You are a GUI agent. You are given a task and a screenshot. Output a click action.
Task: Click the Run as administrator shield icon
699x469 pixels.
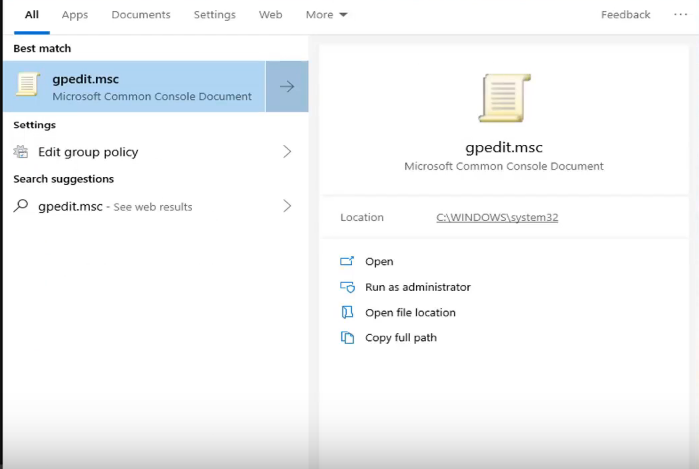pos(347,287)
